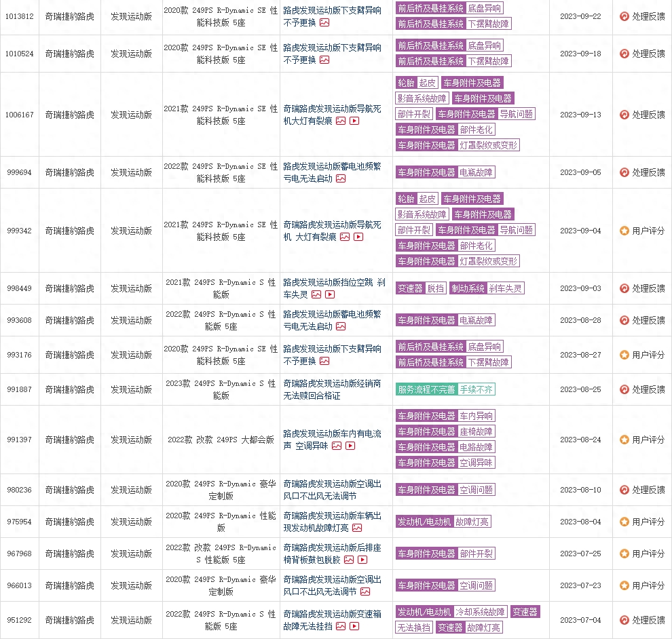The height and width of the screenshot is (639, 672).
Task: Open the picture icon for complaint 966013
Action: click(365, 592)
